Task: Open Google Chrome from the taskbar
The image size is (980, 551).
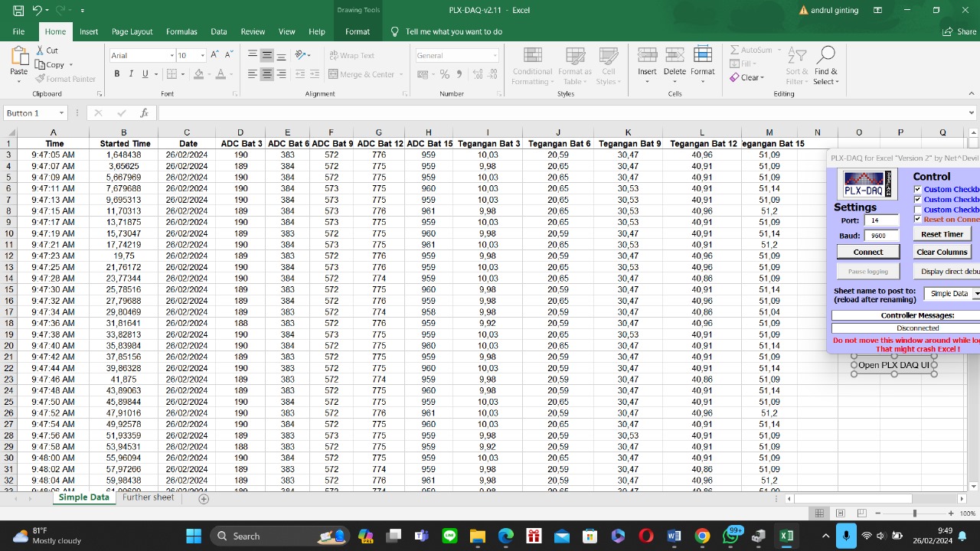Action: (702, 536)
